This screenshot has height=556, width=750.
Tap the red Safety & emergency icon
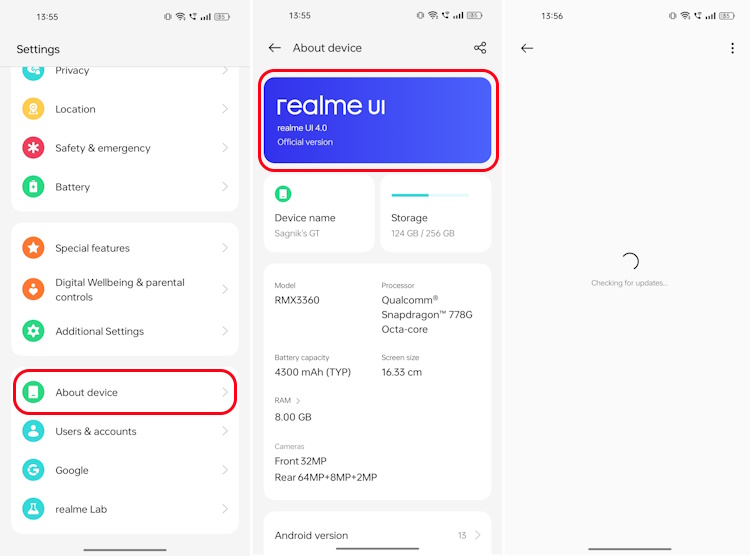(33, 148)
